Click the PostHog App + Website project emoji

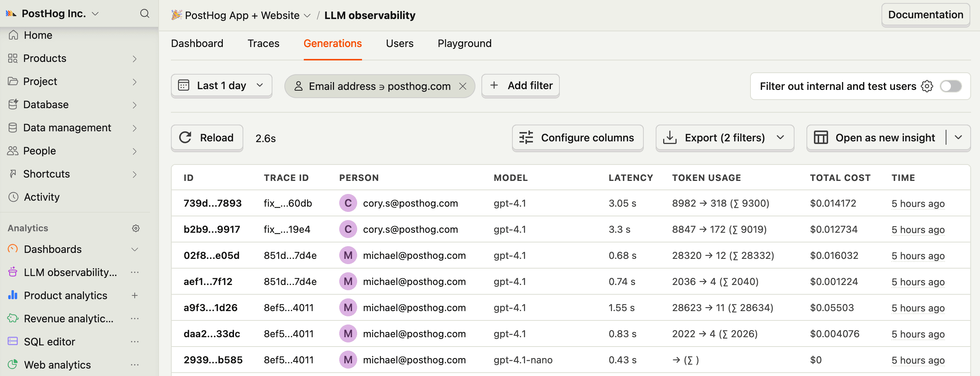click(x=176, y=15)
